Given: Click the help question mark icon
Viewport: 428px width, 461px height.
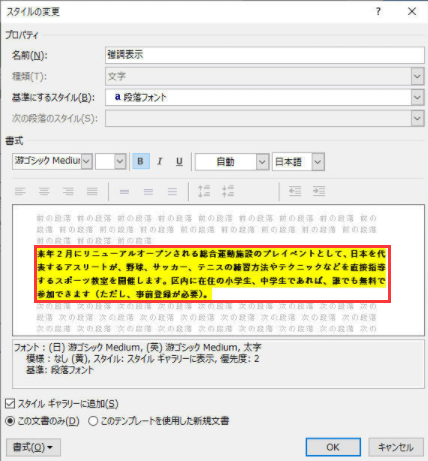Looking at the screenshot, I should tap(378, 12).
